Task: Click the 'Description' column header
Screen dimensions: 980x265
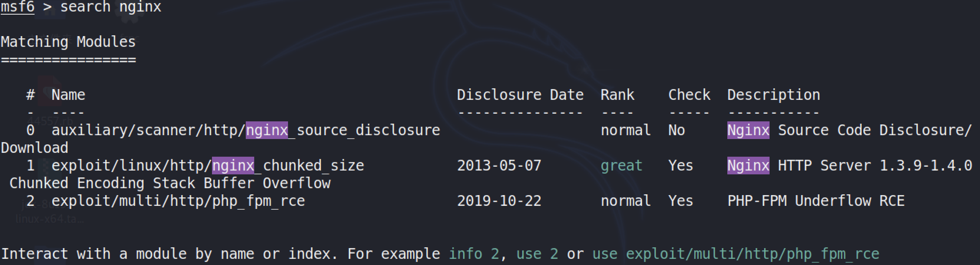Action: point(774,95)
